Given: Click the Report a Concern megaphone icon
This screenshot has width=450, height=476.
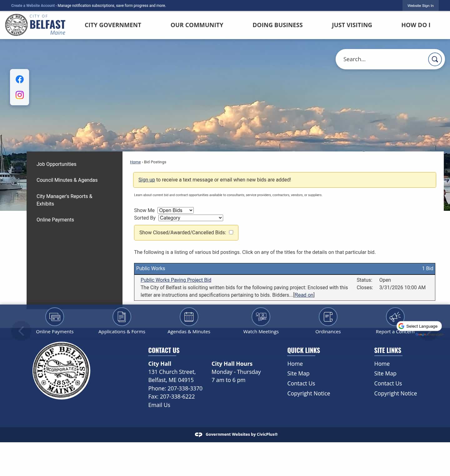Looking at the screenshot, I should [x=395, y=316].
